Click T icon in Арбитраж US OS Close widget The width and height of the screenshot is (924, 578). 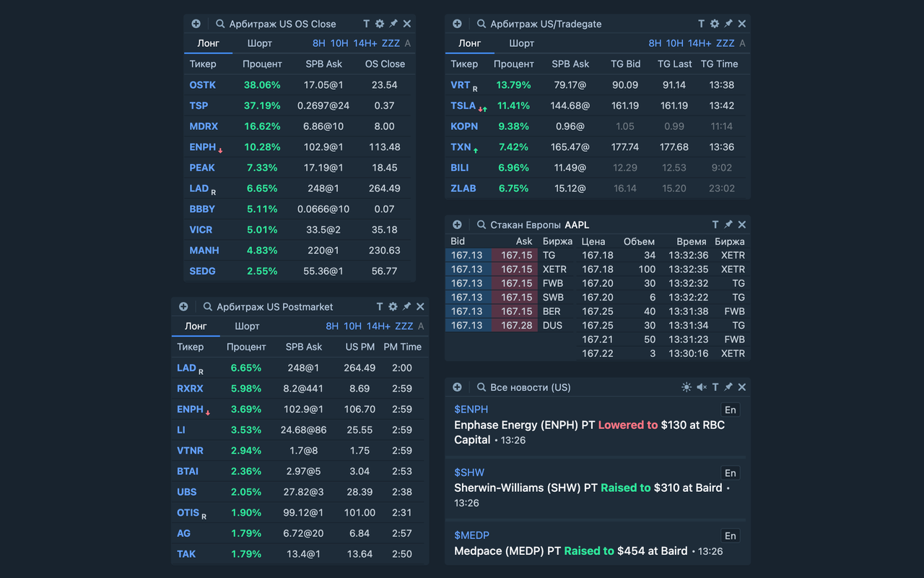tap(366, 24)
